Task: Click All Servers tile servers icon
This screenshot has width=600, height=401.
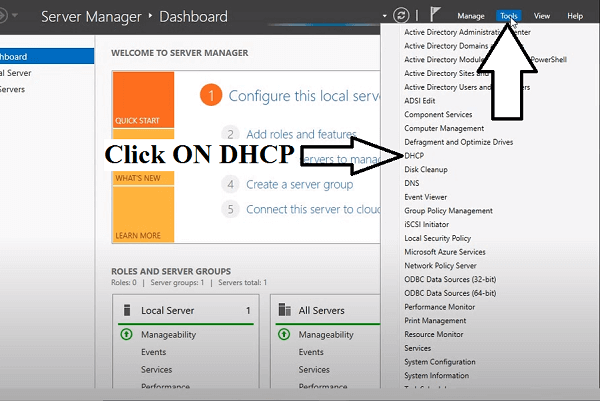Action: (x=284, y=310)
